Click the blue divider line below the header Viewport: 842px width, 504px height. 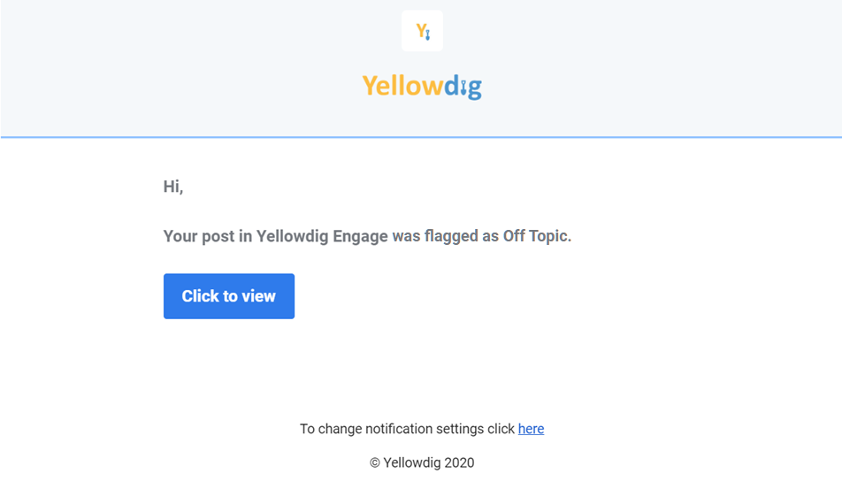coord(421,137)
